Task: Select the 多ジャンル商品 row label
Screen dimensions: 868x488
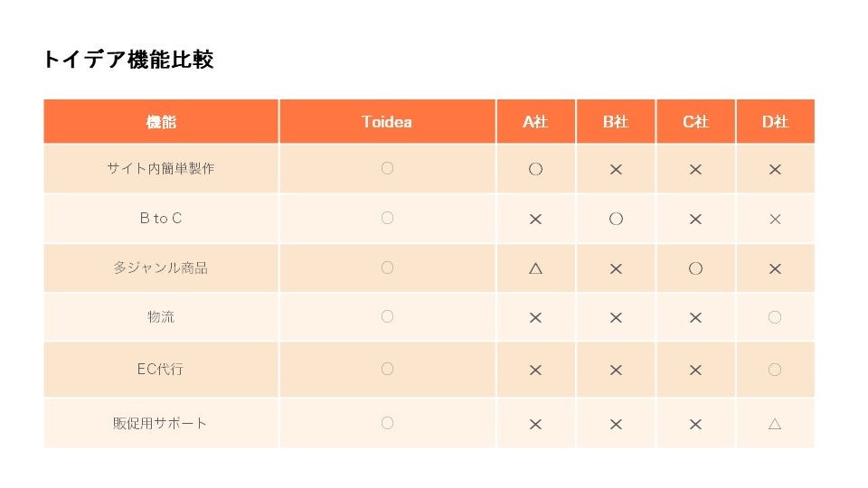Action: (161, 268)
